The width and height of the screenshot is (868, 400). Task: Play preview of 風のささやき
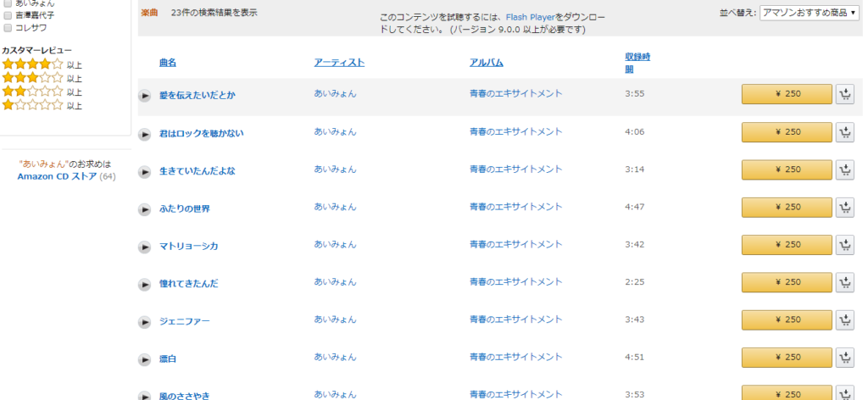point(144,396)
